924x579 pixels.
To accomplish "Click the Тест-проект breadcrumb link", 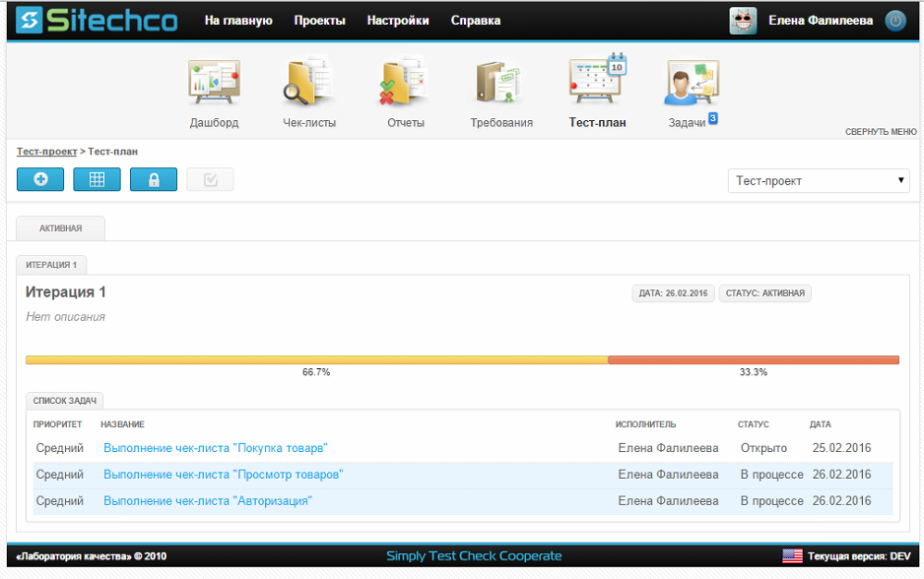I will (46, 152).
